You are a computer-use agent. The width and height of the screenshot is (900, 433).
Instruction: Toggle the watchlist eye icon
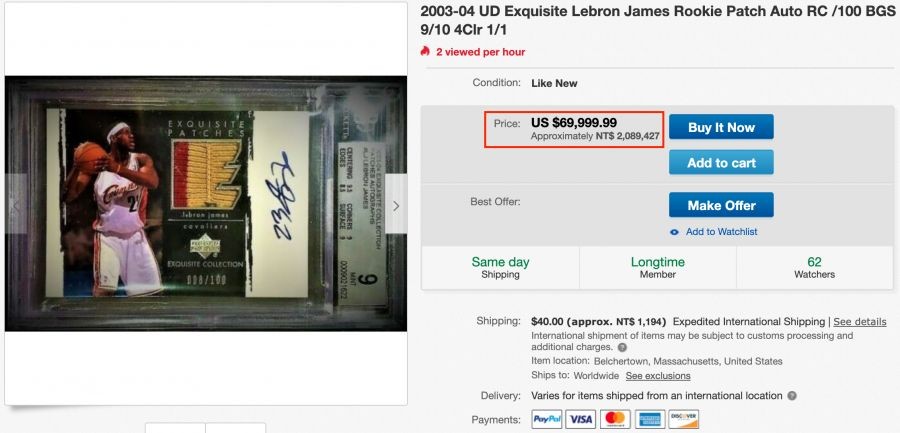tap(674, 232)
